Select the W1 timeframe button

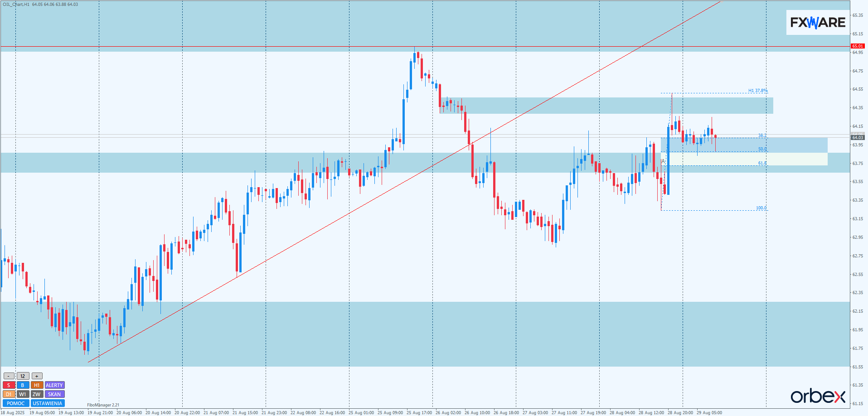click(23, 394)
